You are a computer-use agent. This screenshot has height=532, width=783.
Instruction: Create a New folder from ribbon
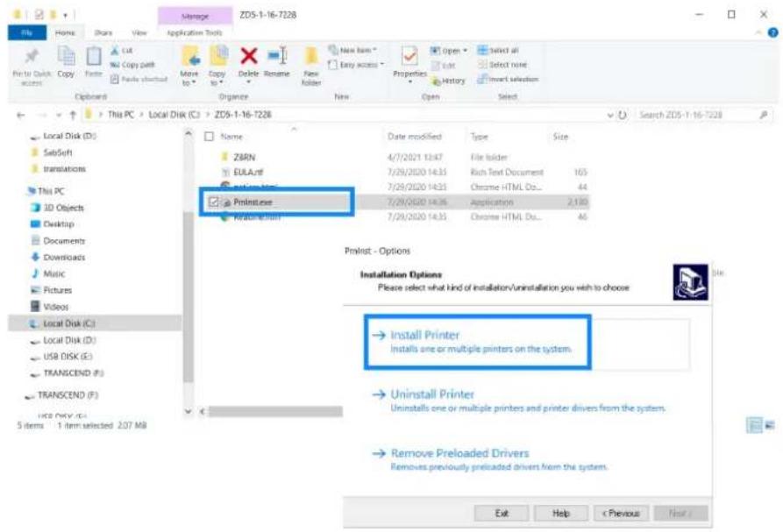point(311,66)
